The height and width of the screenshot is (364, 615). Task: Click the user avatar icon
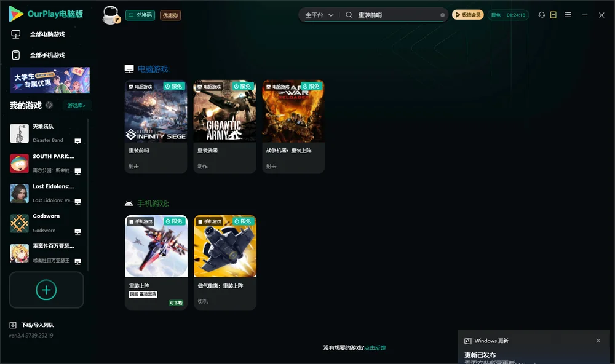click(x=111, y=15)
